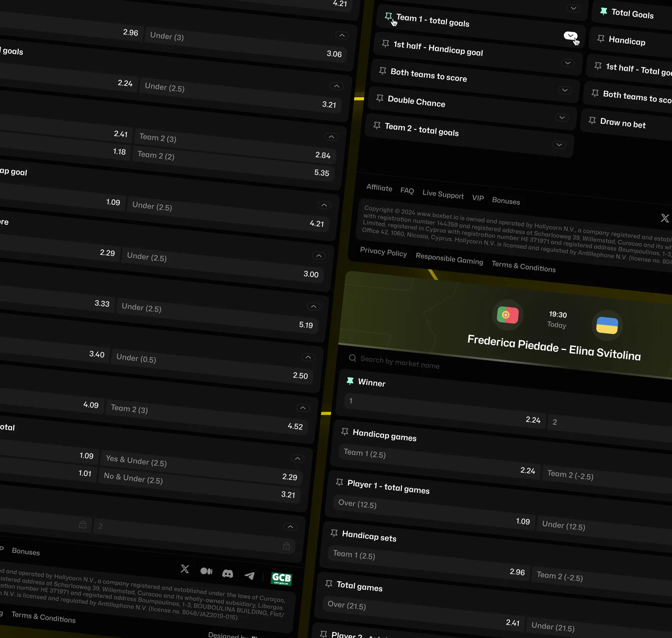Screen dimensions: 672x638
Task: Pin the Handicap sets market
Action: click(x=334, y=533)
